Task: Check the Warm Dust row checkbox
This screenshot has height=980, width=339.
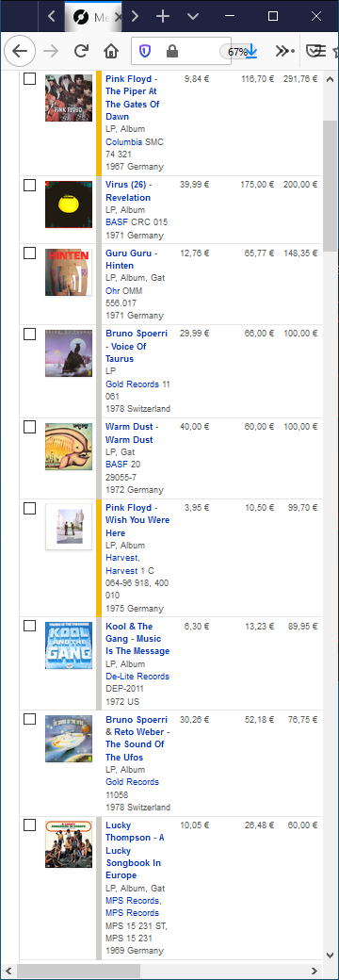Action: tap(29, 427)
